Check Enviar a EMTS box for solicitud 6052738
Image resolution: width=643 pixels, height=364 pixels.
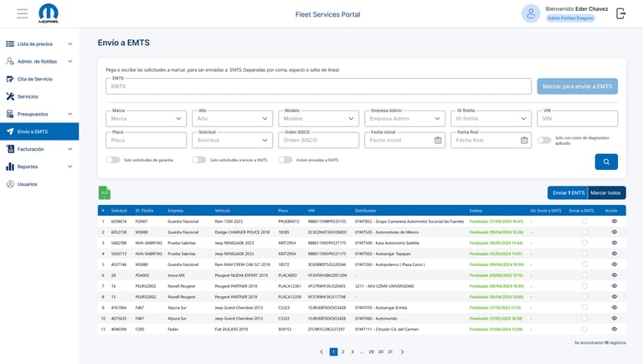tap(585, 232)
